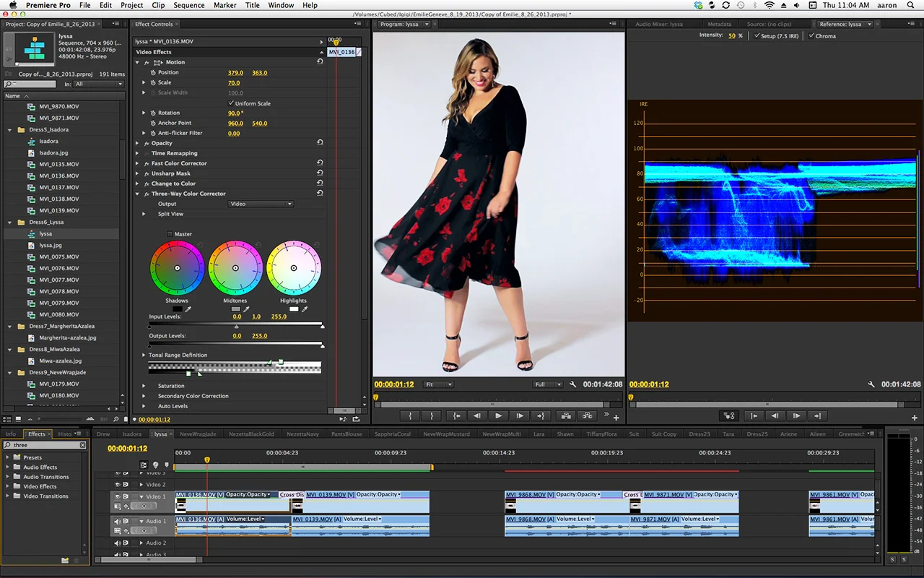Image resolution: width=924 pixels, height=578 pixels.
Task: Select MVI_0136.MOV in project panel
Action: coord(59,176)
